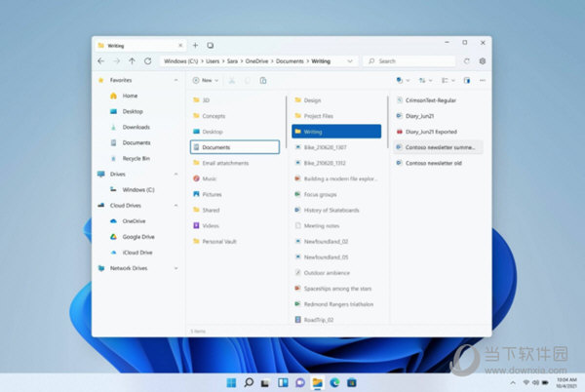Open the Chat icon on taskbar
The width and height of the screenshot is (585, 392).
(300, 382)
